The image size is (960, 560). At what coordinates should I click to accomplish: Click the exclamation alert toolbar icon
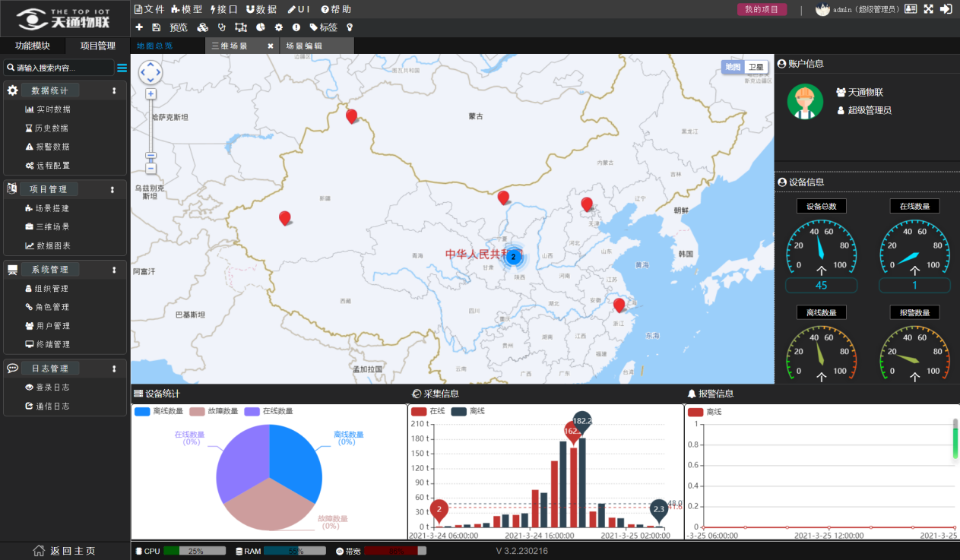pos(296,27)
